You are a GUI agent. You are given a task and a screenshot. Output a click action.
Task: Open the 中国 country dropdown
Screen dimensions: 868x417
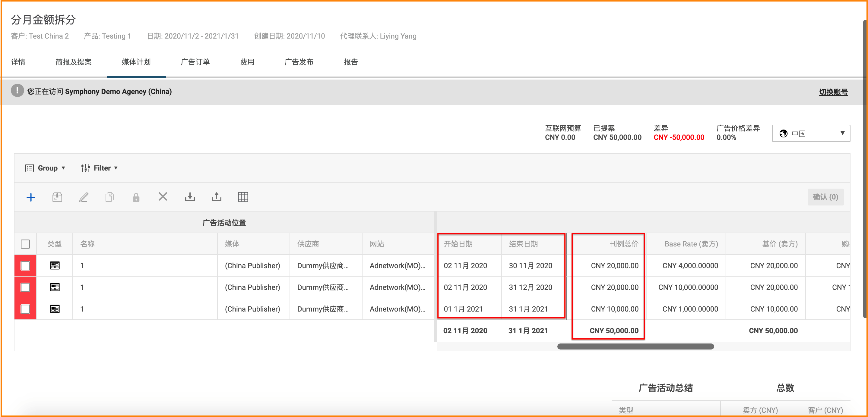[x=811, y=133]
